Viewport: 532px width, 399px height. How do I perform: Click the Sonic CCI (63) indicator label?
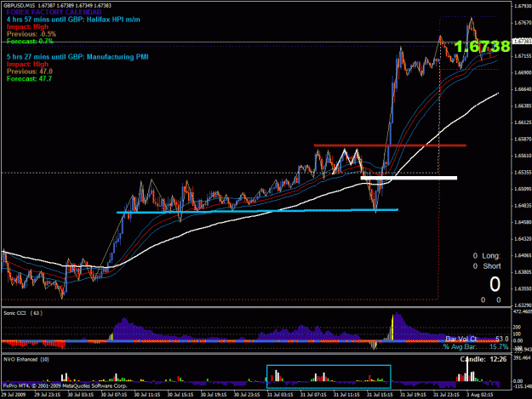click(23, 313)
